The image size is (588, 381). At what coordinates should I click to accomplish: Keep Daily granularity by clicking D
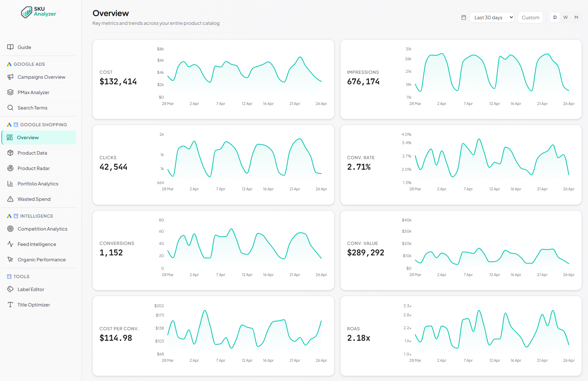[x=555, y=17]
